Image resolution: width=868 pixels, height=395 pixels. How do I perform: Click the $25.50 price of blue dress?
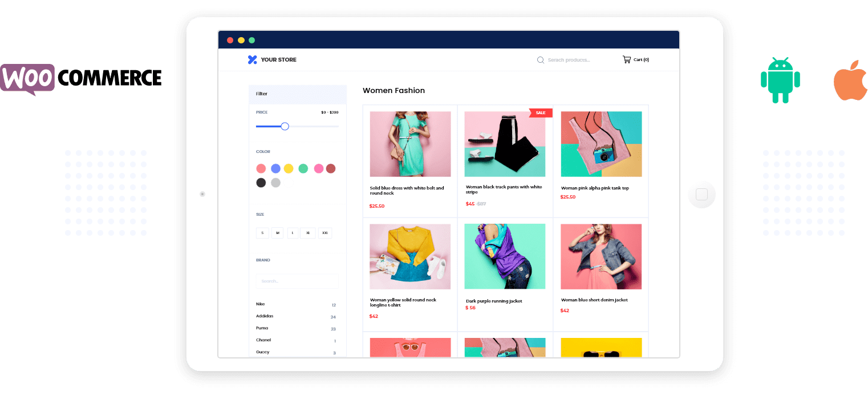click(x=377, y=206)
